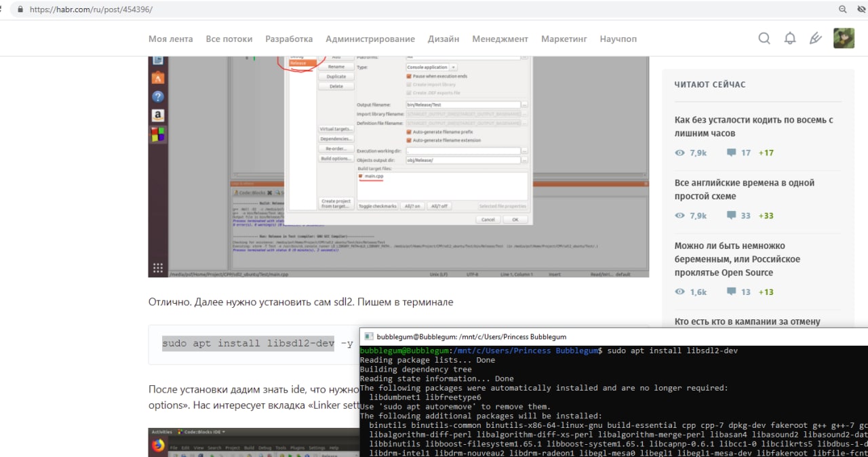This screenshot has height=457, width=868.
Task: Open the Code::Blocks IDE app menu in lower screenshot
Action: [x=201, y=432]
